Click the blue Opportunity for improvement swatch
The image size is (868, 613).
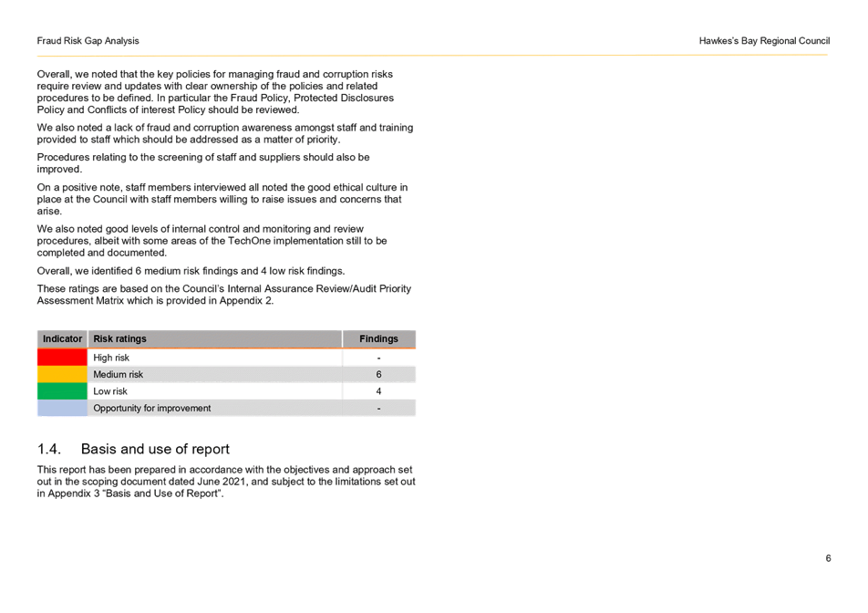pos(62,408)
